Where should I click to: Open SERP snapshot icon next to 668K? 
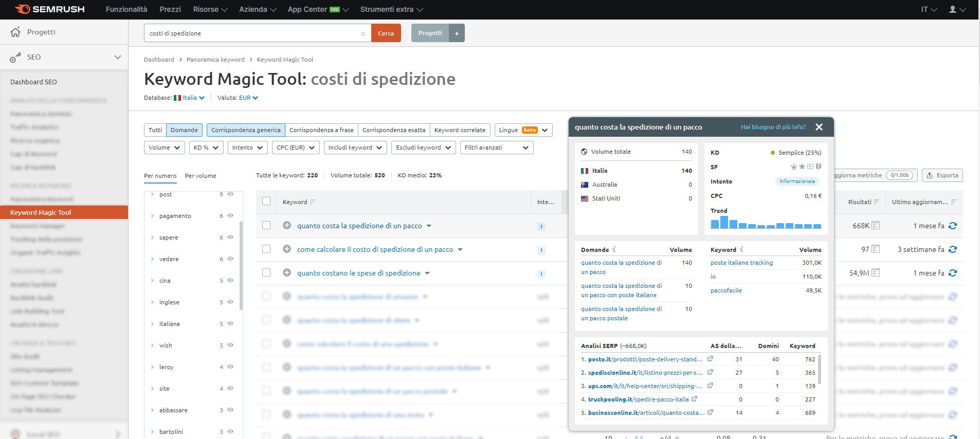[x=876, y=225]
